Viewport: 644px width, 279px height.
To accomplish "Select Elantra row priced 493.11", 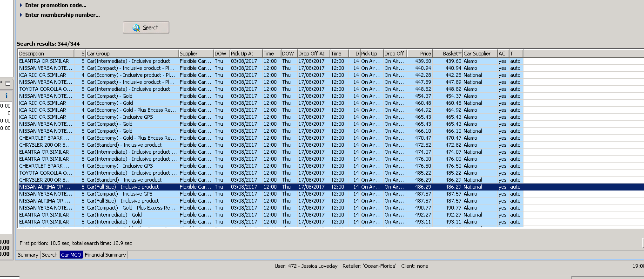I will pyautogui.click(x=270, y=222).
